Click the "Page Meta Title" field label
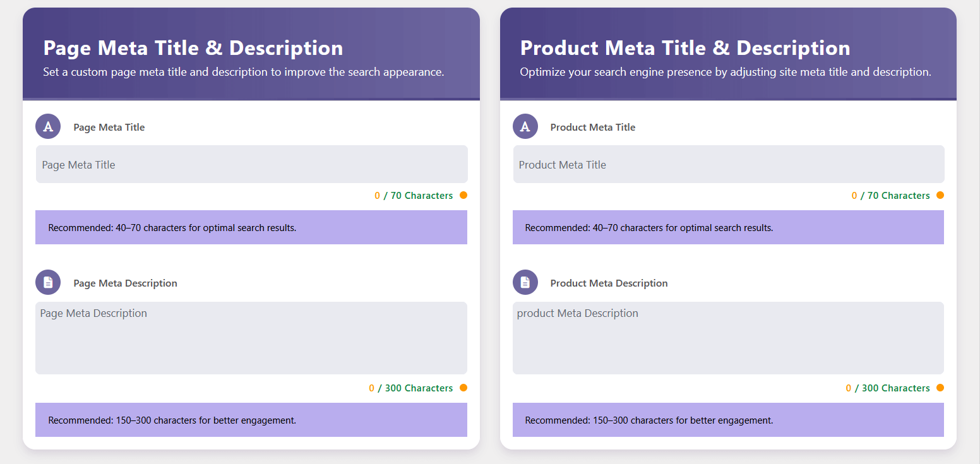Screen dimensions: 980x464 (x=109, y=128)
